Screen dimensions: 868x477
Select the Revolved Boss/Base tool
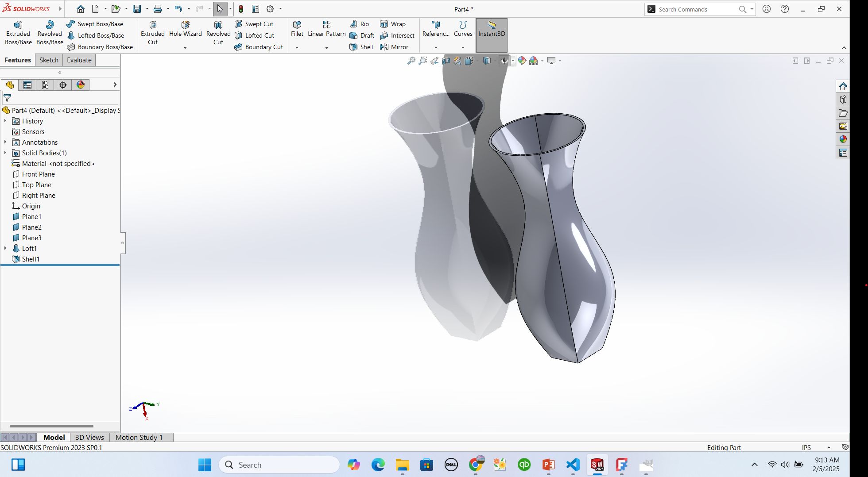[50, 33]
